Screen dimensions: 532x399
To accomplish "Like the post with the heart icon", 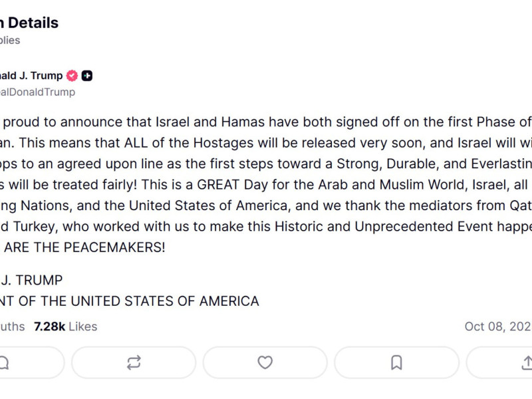I will coord(265,362).
